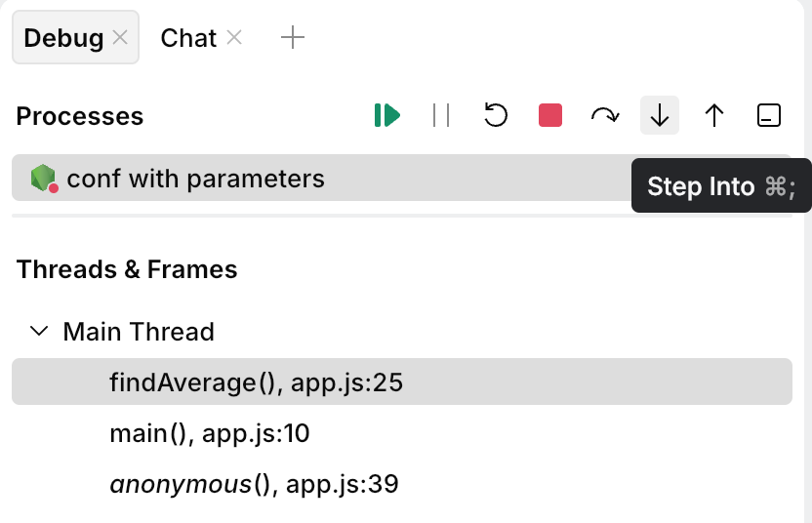This screenshot has height=523, width=812.
Task: Stop the debug session with red square
Action: pyautogui.click(x=550, y=116)
